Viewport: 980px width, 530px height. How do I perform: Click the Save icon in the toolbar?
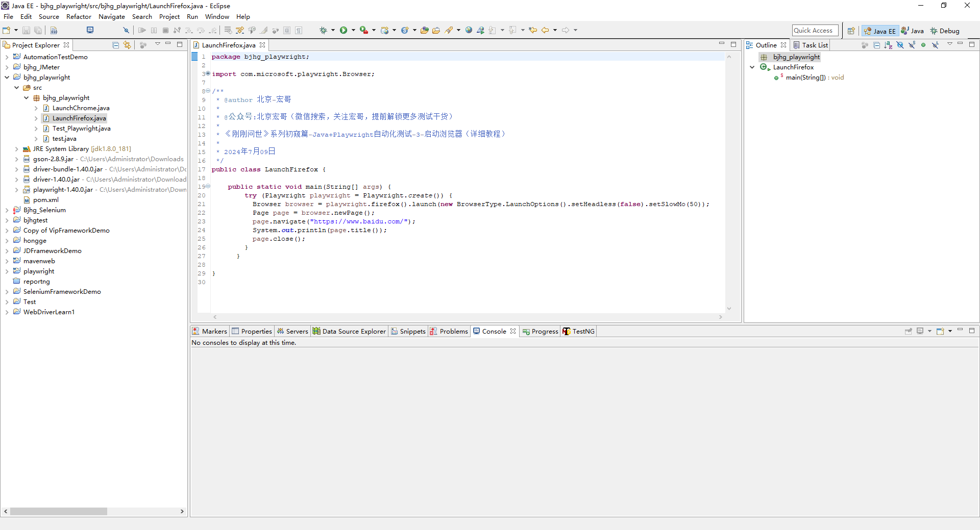(x=26, y=31)
